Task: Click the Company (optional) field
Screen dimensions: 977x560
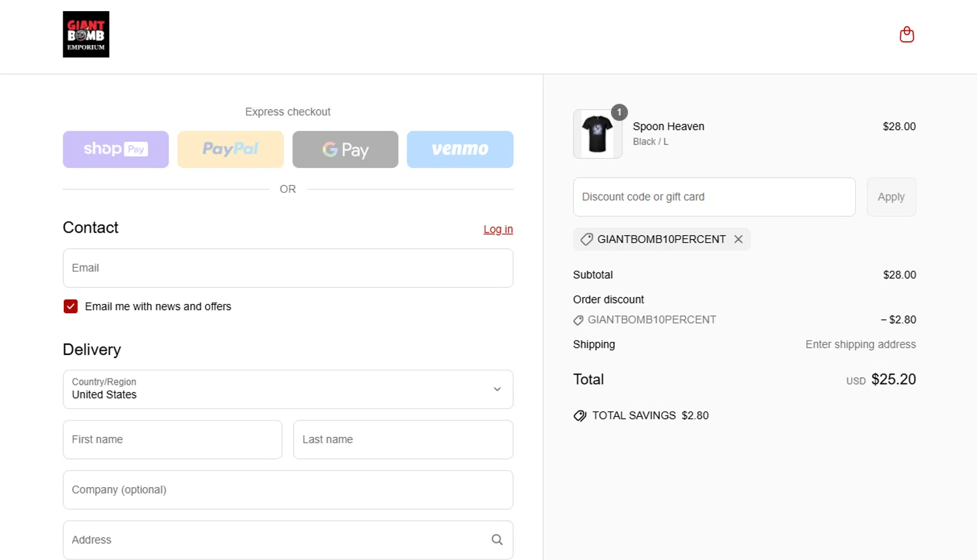Action: point(288,490)
